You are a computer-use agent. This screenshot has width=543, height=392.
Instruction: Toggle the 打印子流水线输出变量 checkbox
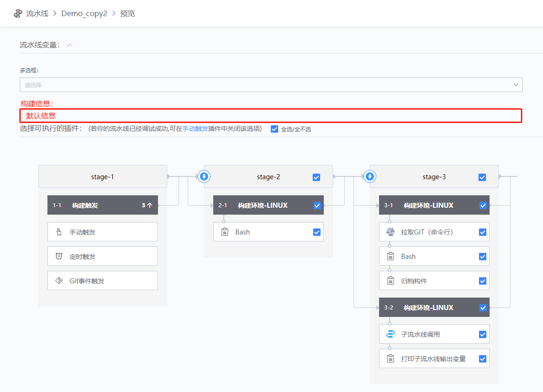(x=482, y=359)
